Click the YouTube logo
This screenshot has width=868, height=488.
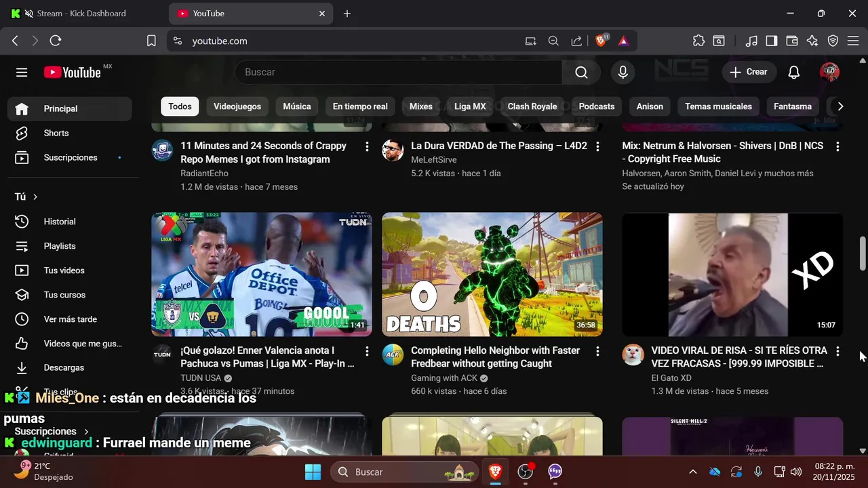coord(73,72)
